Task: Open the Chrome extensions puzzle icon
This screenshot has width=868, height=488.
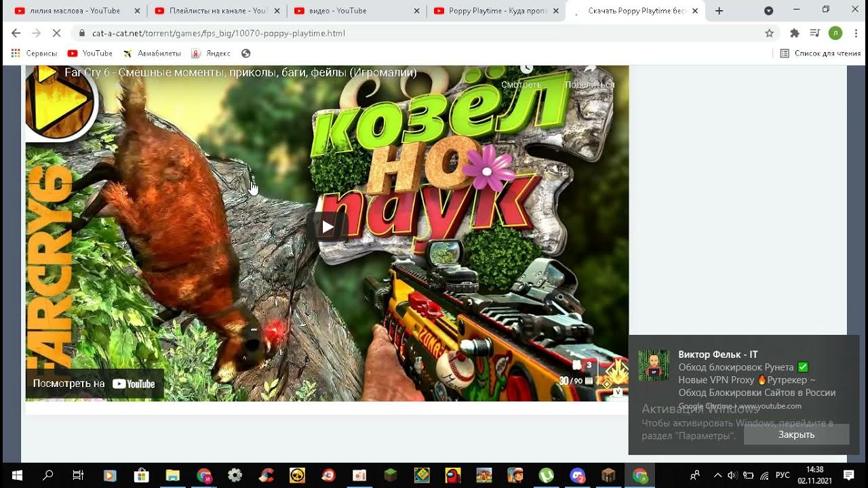Action: [795, 33]
